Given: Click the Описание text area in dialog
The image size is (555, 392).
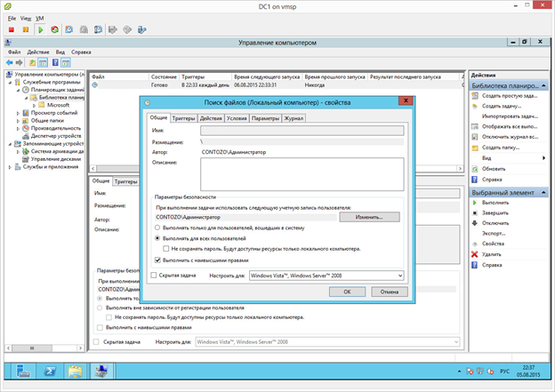Looking at the screenshot, I should pos(302,174).
